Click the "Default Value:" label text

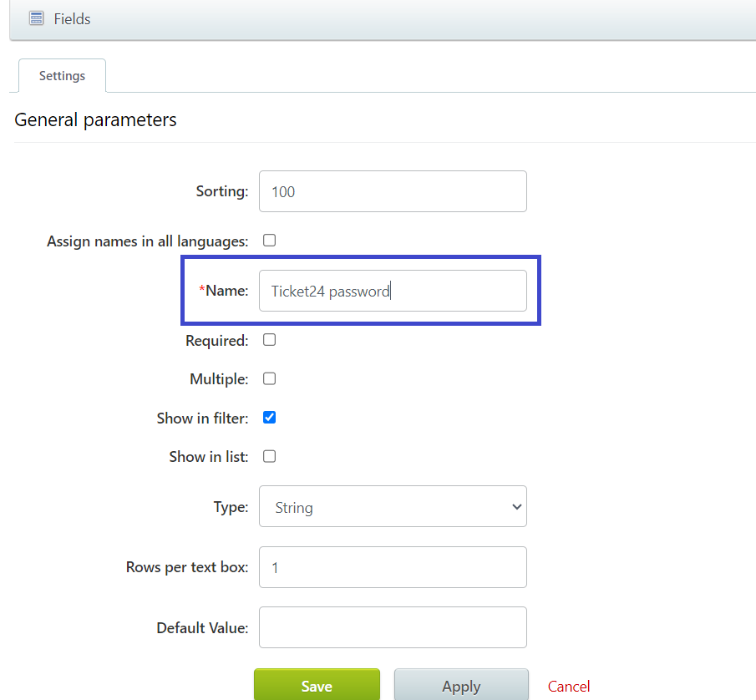[202, 627]
